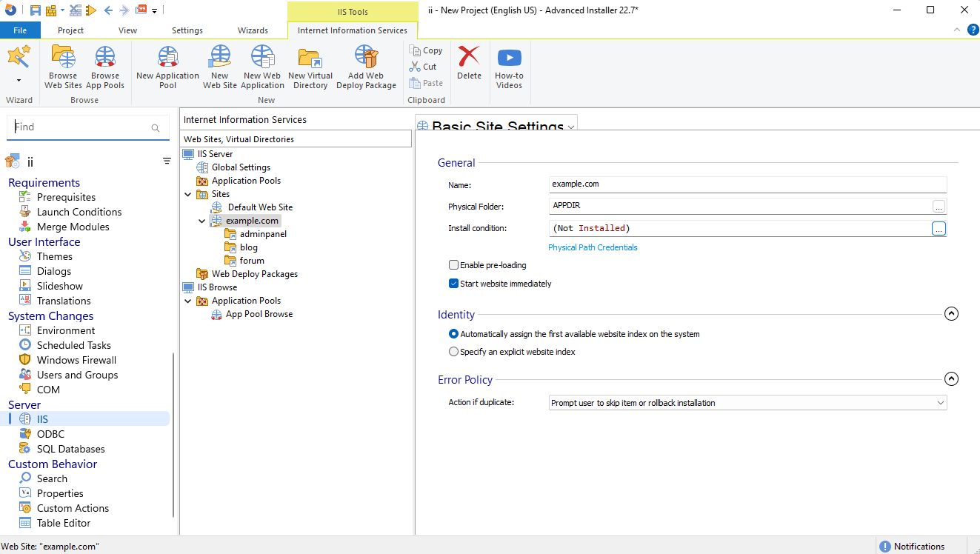Enable pre-loading for the website
The image size is (980, 554).
pyautogui.click(x=453, y=264)
